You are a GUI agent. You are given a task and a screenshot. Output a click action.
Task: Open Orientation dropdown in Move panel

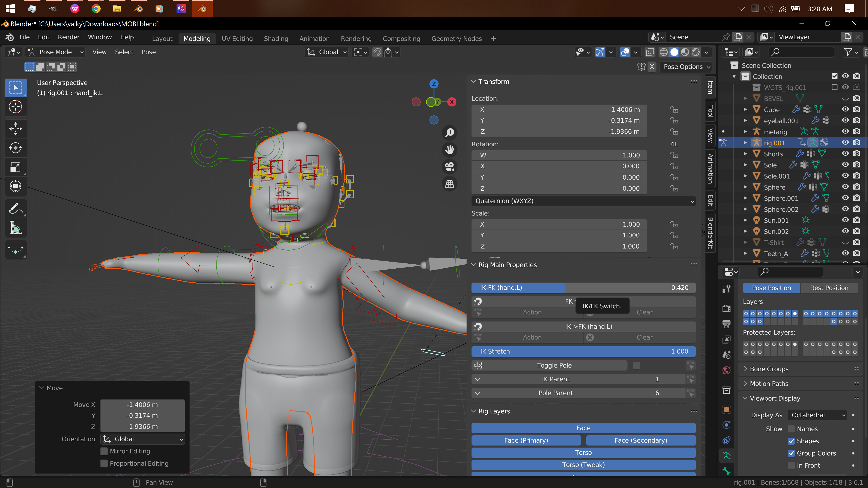[x=143, y=439]
